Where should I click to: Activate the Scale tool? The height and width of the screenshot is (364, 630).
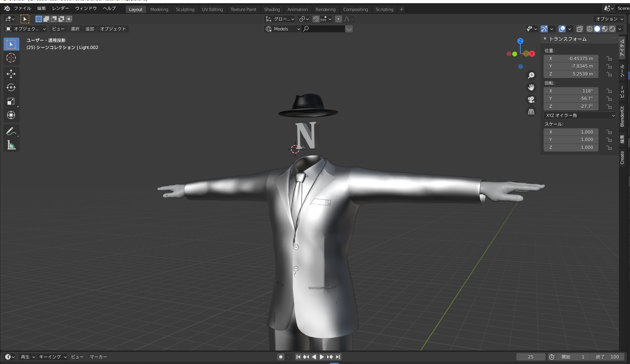point(11,101)
